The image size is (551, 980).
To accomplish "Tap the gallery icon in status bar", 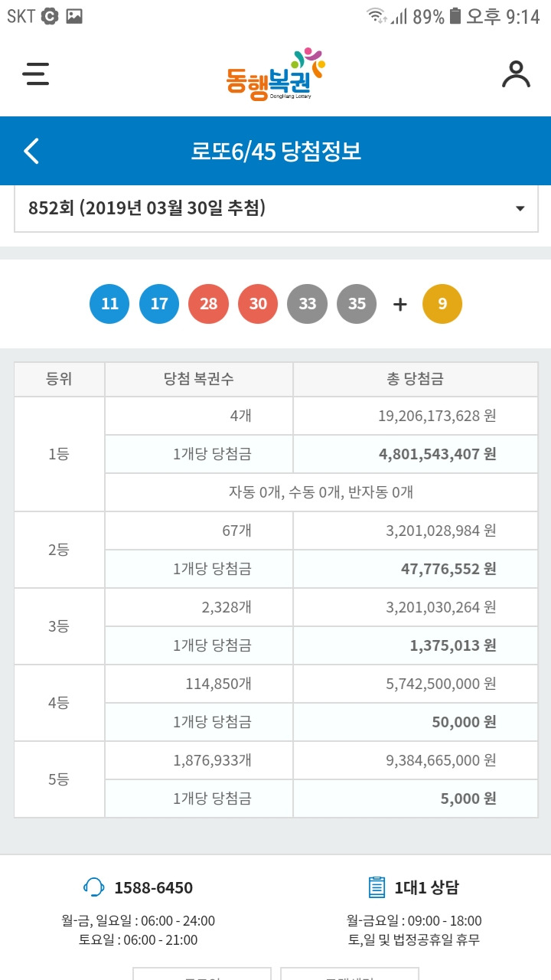I will click(74, 16).
